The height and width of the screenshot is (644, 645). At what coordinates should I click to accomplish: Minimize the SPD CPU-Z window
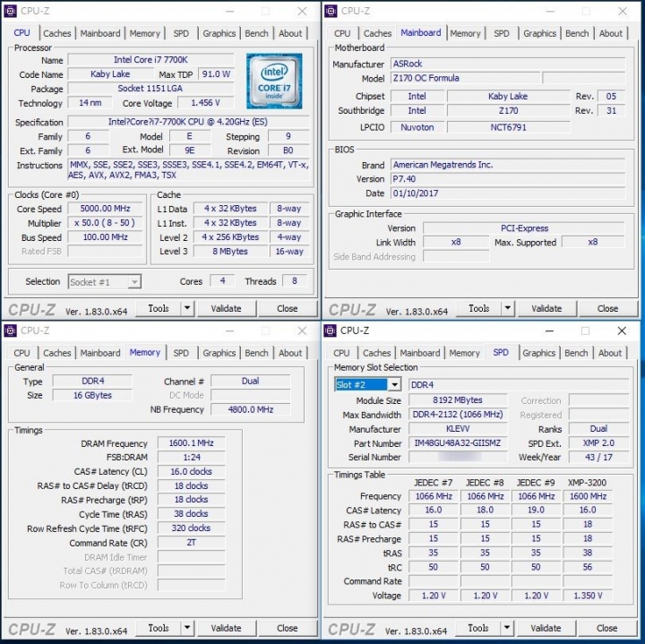coord(549,331)
